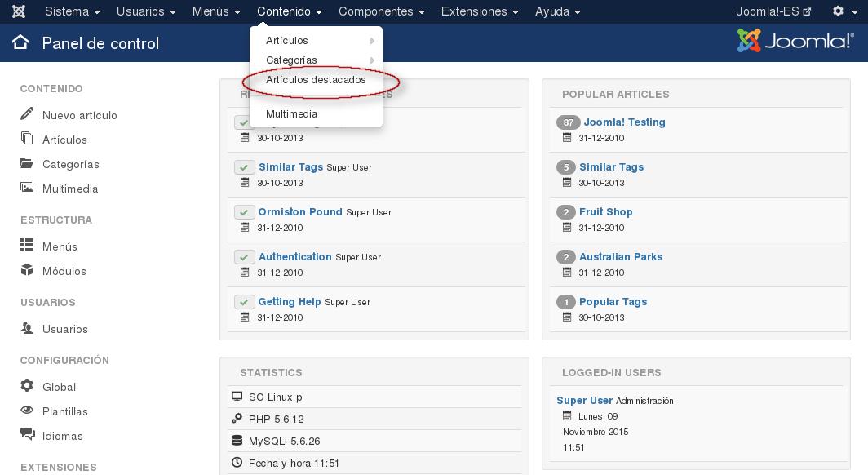Click the Categorías folder icon in sidebar
The width and height of the screenshot is (868, 475).
coord(27,163)
